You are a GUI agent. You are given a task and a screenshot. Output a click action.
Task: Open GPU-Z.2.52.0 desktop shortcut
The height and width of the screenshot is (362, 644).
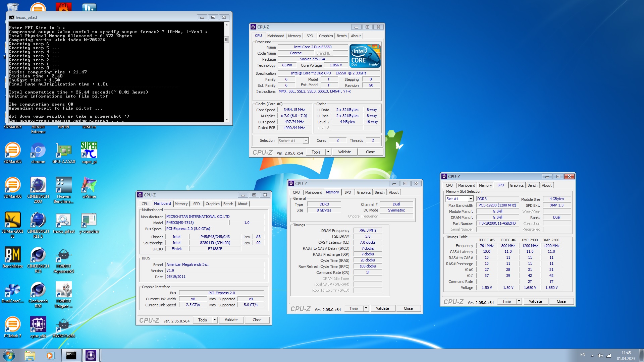point(64,153)
